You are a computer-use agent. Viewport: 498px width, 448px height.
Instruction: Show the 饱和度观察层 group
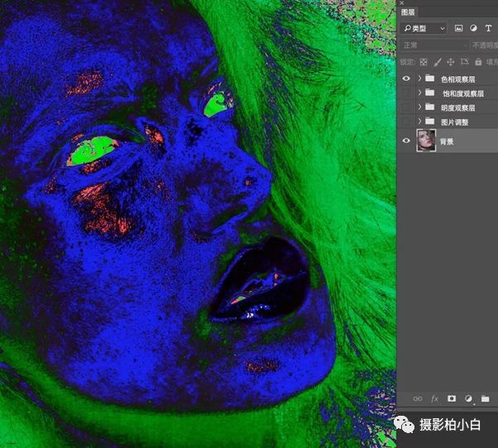pos(405,93)
